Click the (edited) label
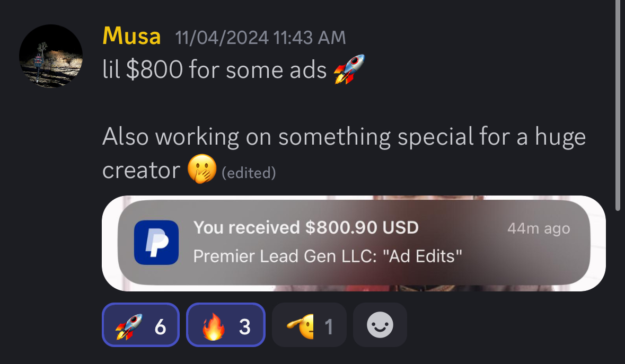The height and width of the screenshot is (364, 625). 249,173
